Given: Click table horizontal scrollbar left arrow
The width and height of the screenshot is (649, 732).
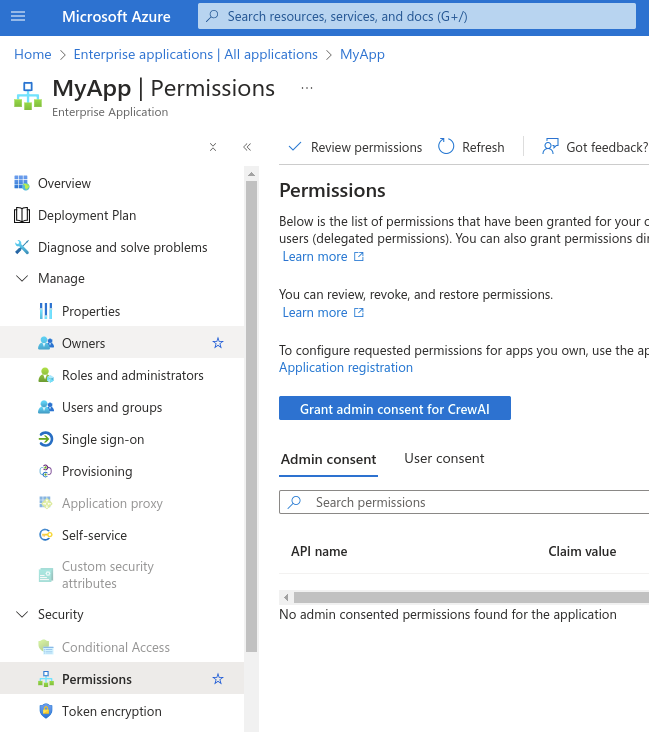Looking at the screenshot, I should (x=286, y=597).
